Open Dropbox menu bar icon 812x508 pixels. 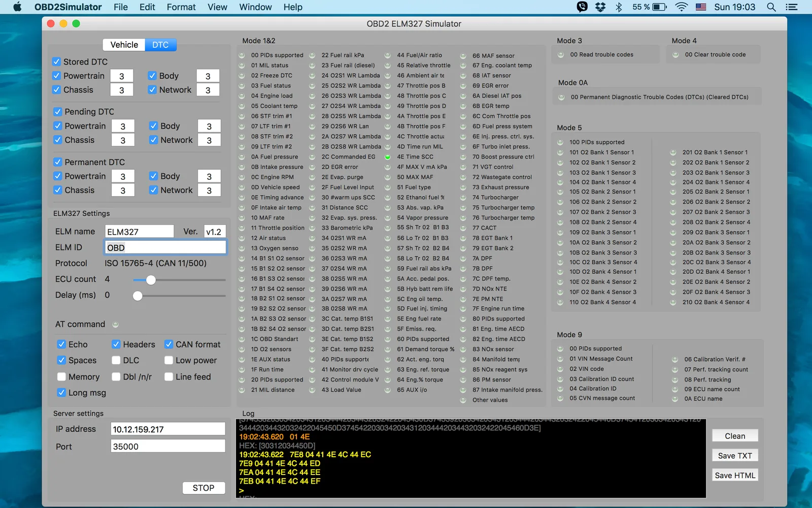[600, 7]
